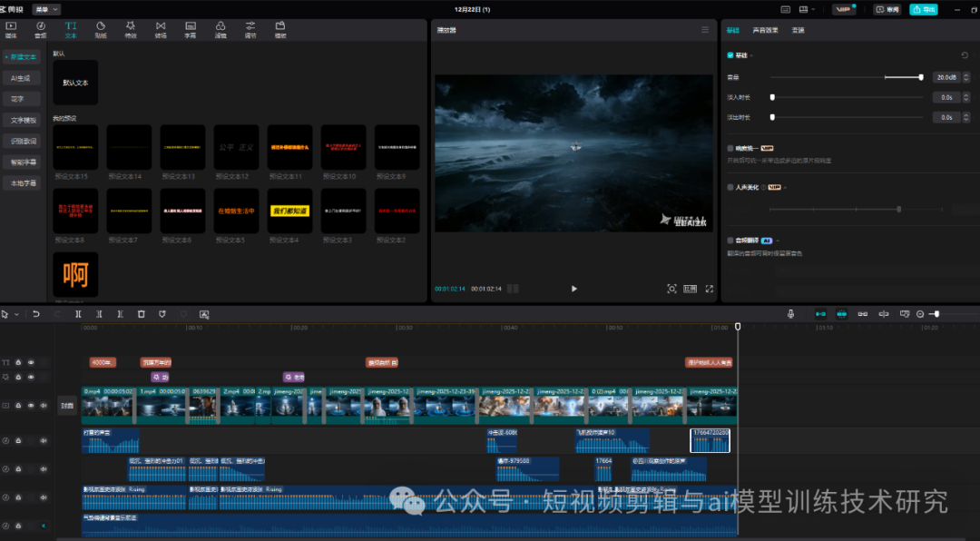Open the 音频 audio panel
980x541 pixels.
pos(41,29)
